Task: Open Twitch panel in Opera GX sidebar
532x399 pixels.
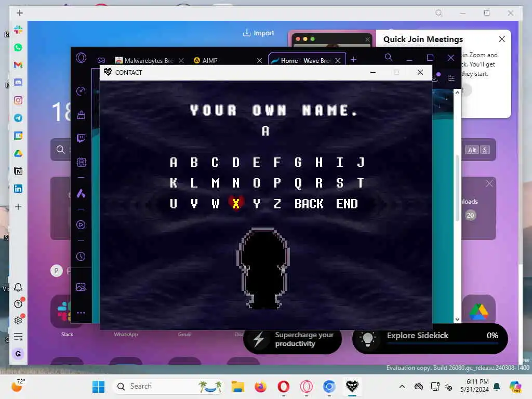Action: [x=81, y=138]
